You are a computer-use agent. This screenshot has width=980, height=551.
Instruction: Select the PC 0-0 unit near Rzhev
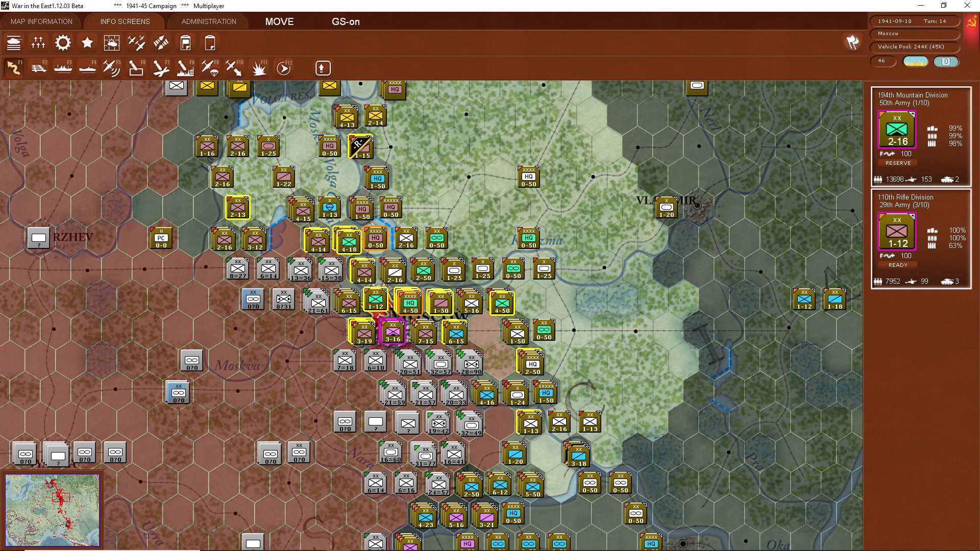click(161, 238)
